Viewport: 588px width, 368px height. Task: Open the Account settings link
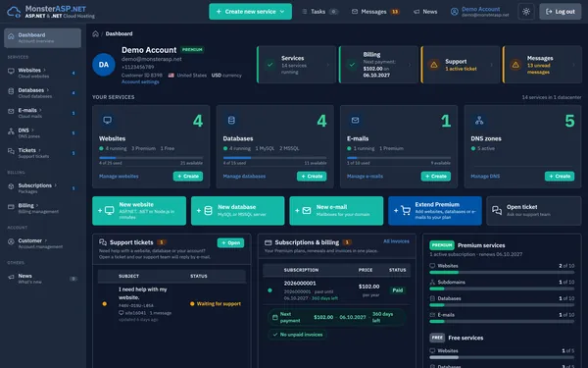(x=140, y=81)
